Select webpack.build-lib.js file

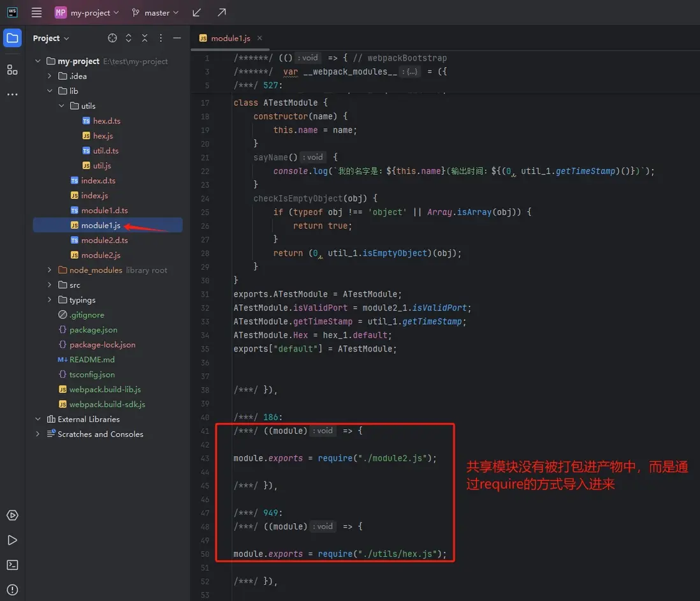(105, 389)
